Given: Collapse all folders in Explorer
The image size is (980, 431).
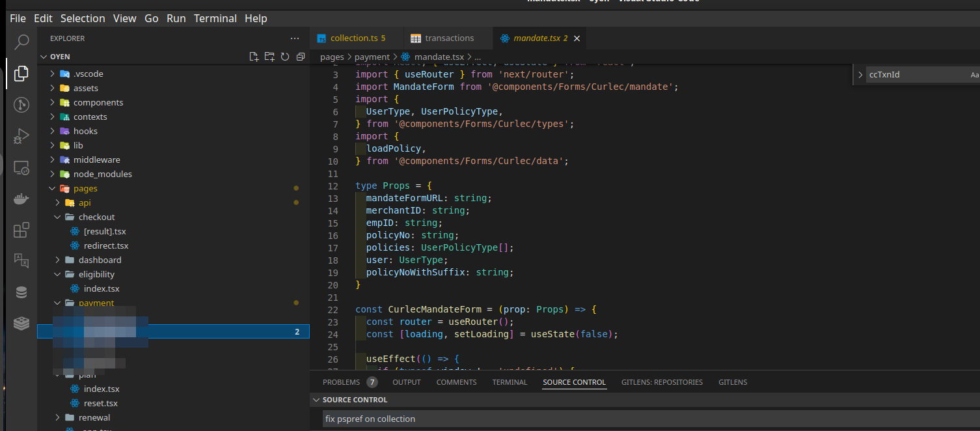Looking at the screenshot, I should 300,57.
